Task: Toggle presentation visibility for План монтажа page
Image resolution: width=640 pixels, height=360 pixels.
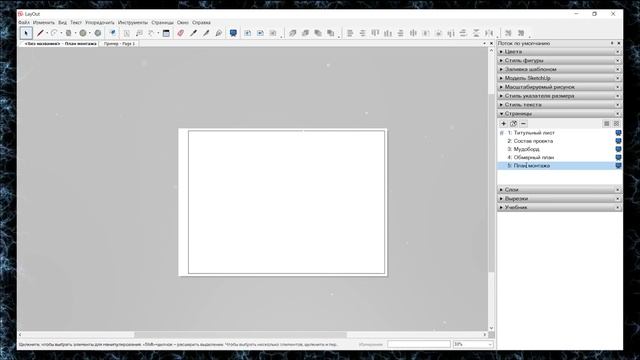Action: [618, 166]
